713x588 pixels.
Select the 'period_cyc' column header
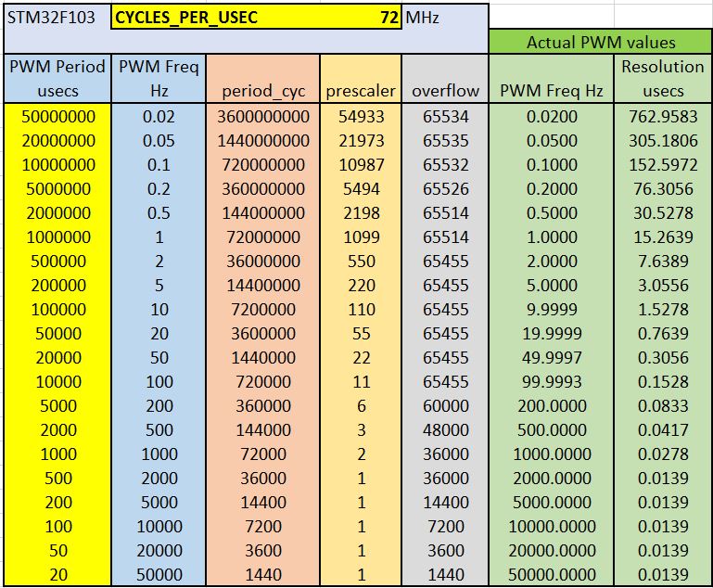pos(263,90)
